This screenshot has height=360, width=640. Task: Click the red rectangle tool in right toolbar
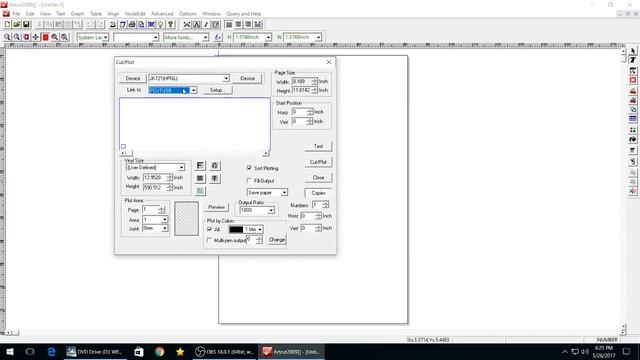pyautogui.click(x=633, y=80)
